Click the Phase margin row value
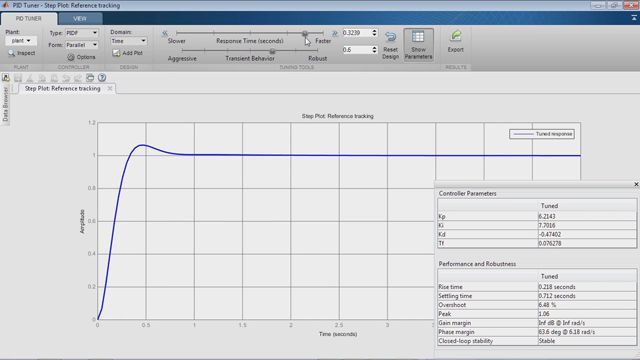This screenshot has height=360, width=640. click(587, 332)
